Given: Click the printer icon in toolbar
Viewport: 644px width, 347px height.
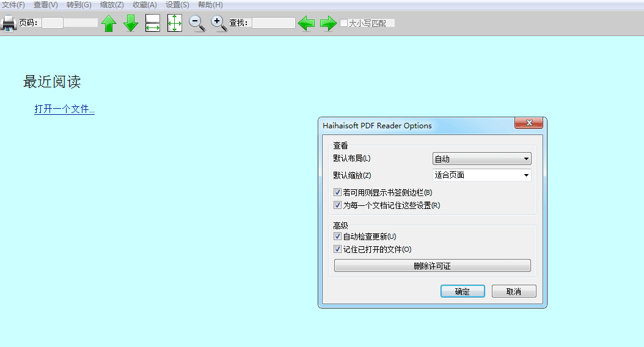Looking at the screenshot, I should tap(8, 23).
